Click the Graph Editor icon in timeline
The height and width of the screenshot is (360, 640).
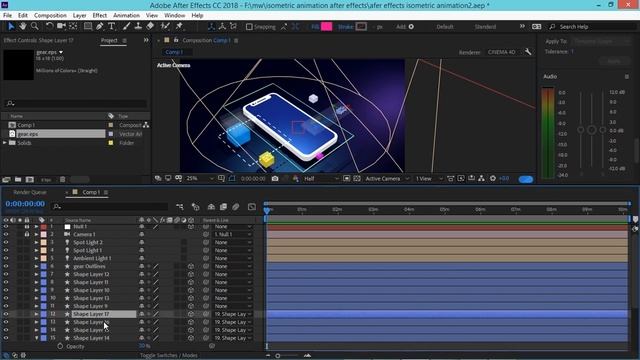point(252,207)
